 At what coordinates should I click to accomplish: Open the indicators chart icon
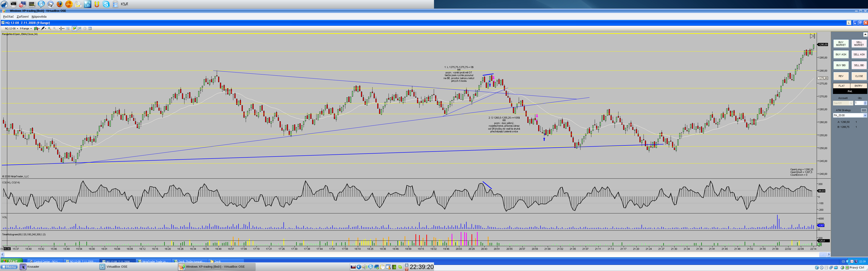(80, 29)
